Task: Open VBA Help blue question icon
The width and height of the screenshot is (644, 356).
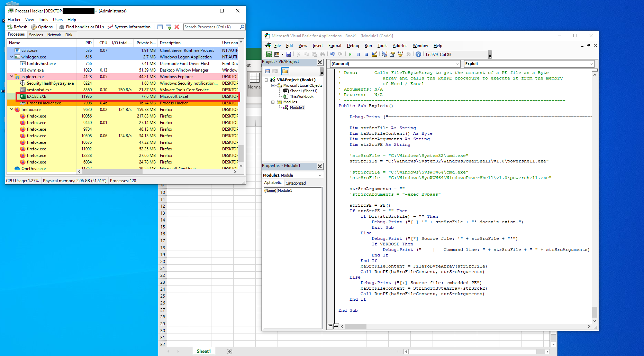Action: point(418,54)
